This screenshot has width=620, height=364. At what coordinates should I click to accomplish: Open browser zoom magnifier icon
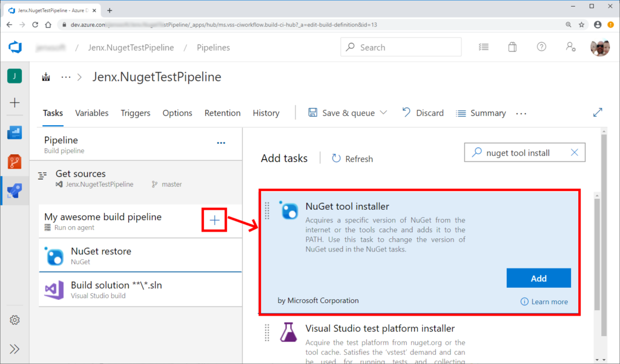tap(568, 24)
